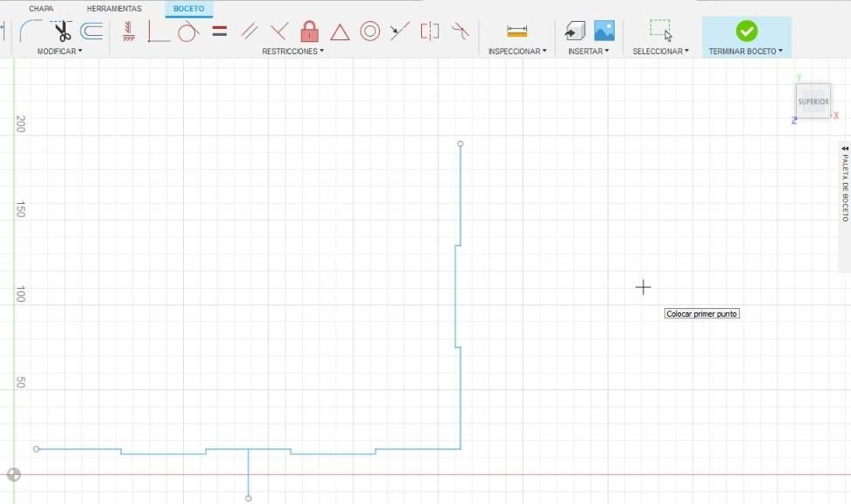Apply the Midpoint triangle constraint

point(340,32)
